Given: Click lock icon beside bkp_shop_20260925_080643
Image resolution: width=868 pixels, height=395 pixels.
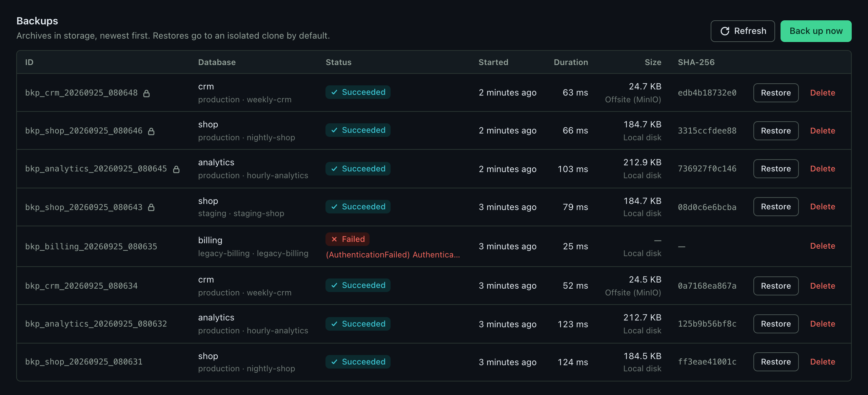Looking at the screenshot, I should click(x=151, y=207).
